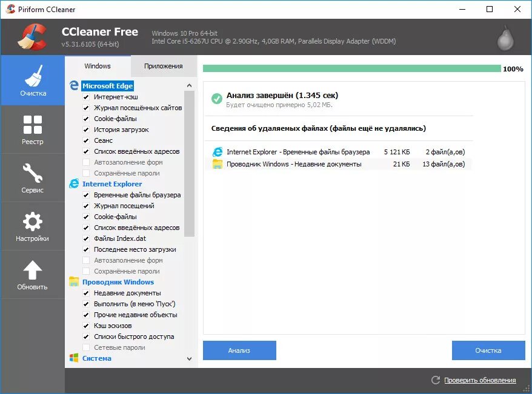Toggle Выполнить (в меню 'Пуск') checkbox

point(86,304)
